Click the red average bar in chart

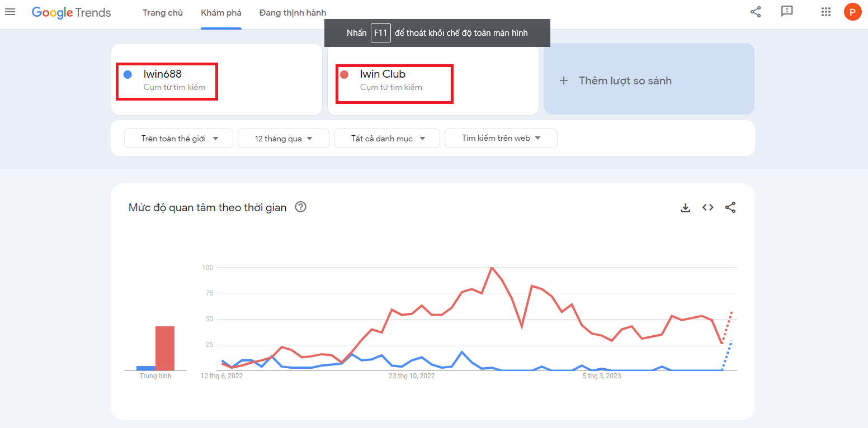pos(165,348)
